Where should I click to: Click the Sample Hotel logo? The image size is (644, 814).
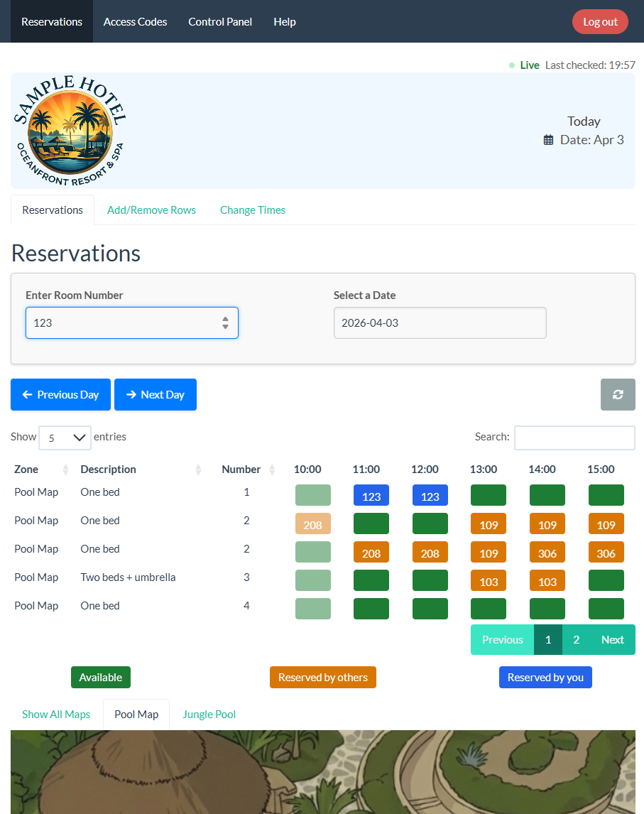[70, 131]
